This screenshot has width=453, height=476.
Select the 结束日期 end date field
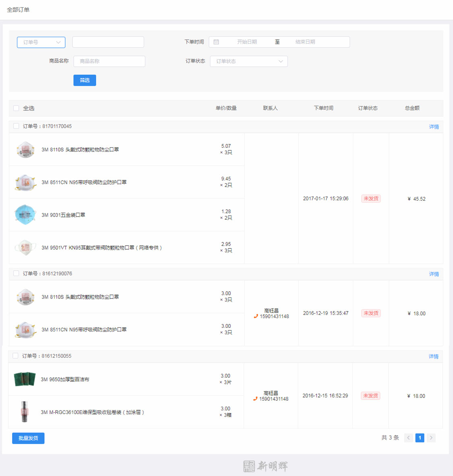coord(305,42)
